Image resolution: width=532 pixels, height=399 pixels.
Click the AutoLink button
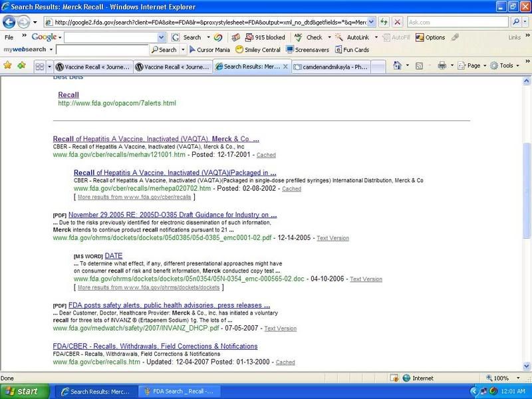352,37
